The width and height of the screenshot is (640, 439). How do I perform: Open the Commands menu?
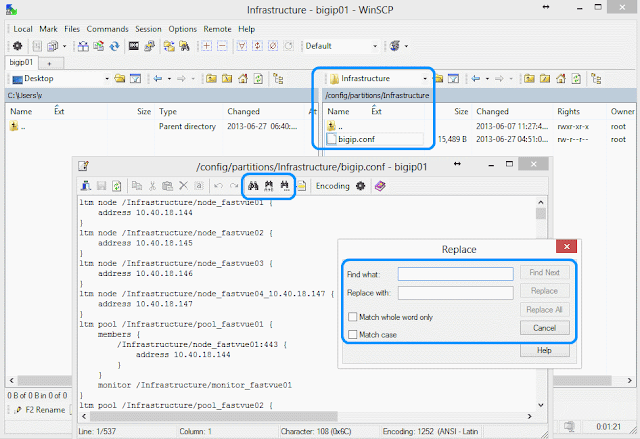point(107,29)
